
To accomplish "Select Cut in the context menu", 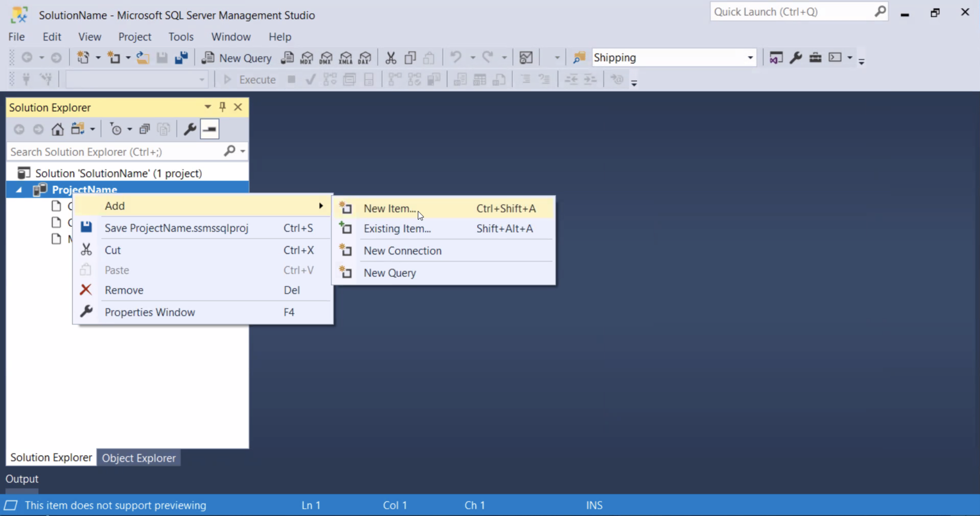I will point(203,250).
